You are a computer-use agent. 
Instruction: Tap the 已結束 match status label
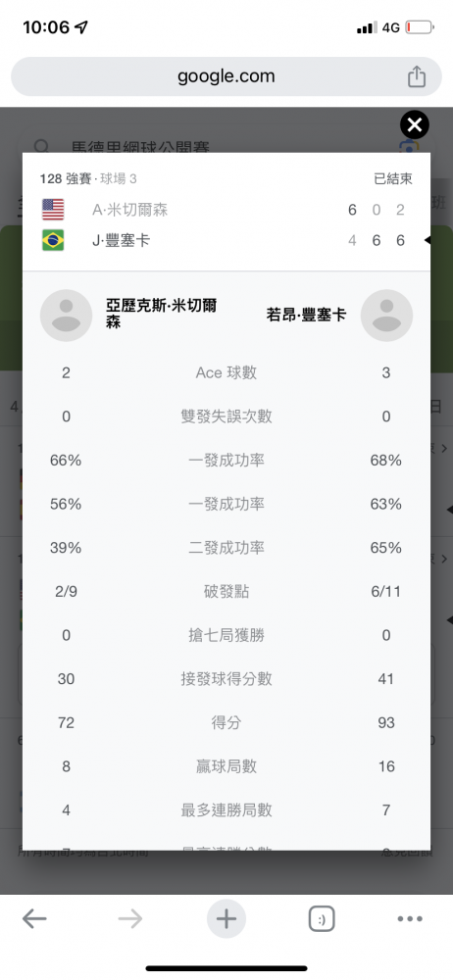pos(393,179)
